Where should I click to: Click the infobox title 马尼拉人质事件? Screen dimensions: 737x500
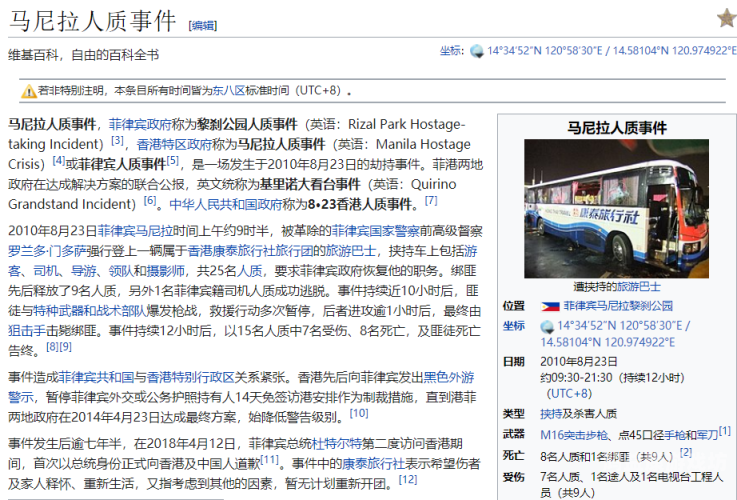[x=617, y=128]
